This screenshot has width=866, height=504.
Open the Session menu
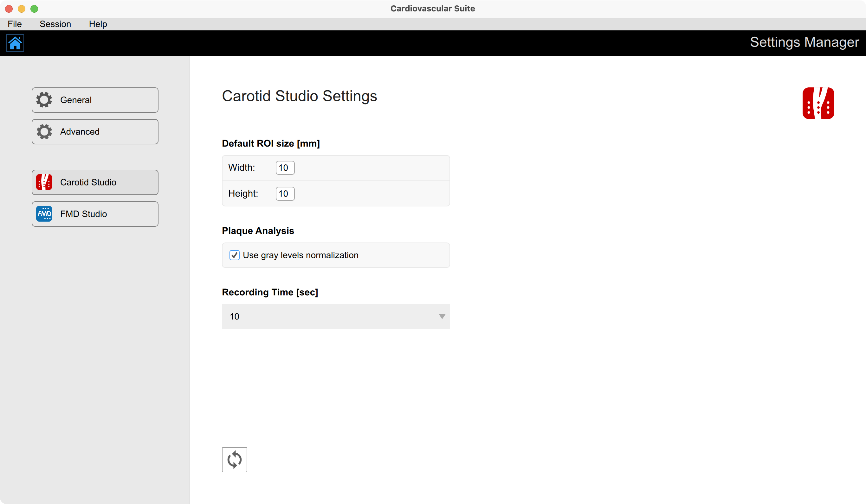click(x=55, y=24)
